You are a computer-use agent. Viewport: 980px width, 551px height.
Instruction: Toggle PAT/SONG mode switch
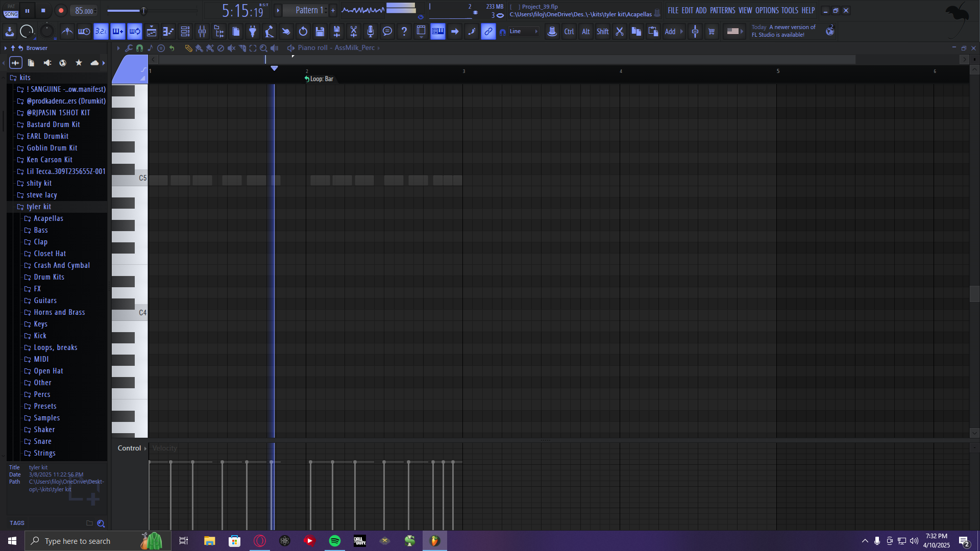(x=11, y=11)
